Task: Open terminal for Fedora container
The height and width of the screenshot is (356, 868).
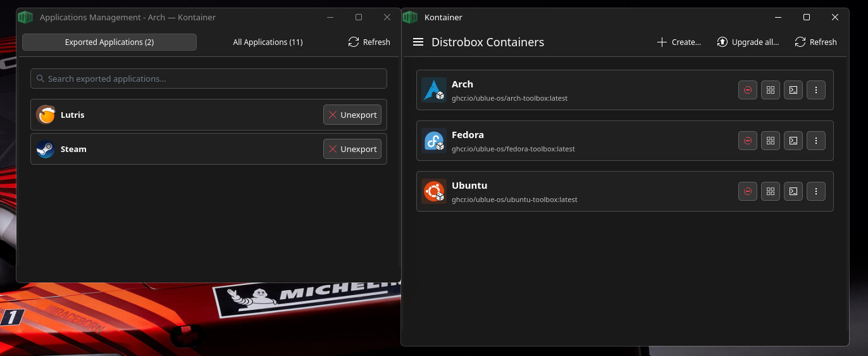Action: [793, 141]
